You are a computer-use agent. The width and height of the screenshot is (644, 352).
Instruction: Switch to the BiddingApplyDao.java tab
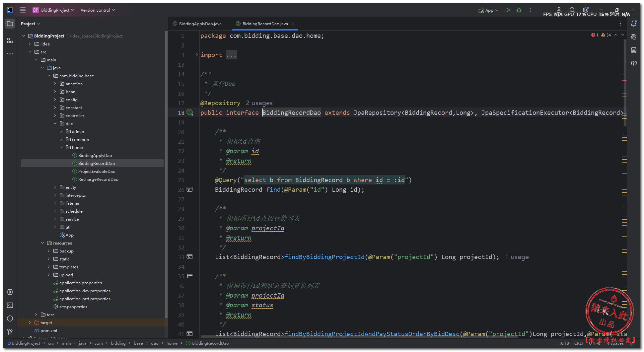tap(200, 24)
